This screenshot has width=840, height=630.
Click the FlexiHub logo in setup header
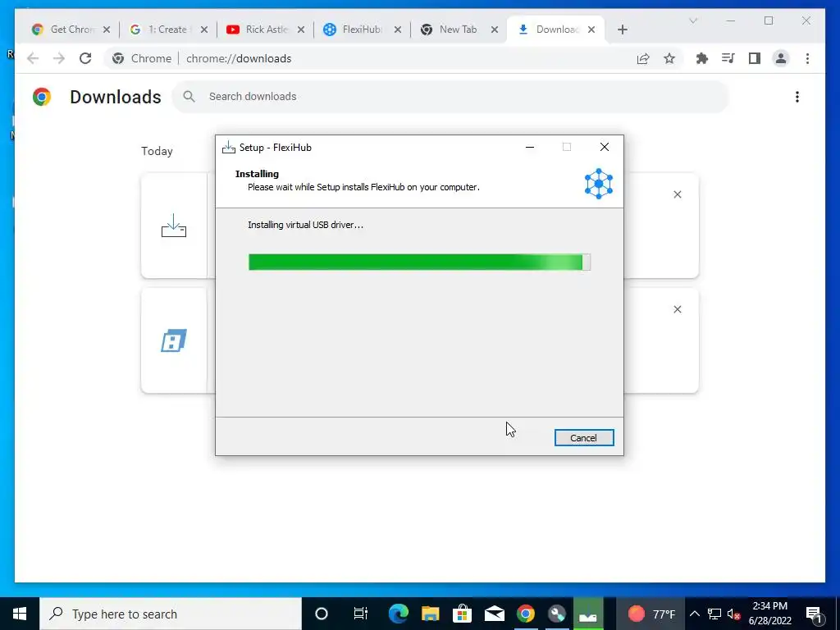pyautogui.click(x=598, y=184)
